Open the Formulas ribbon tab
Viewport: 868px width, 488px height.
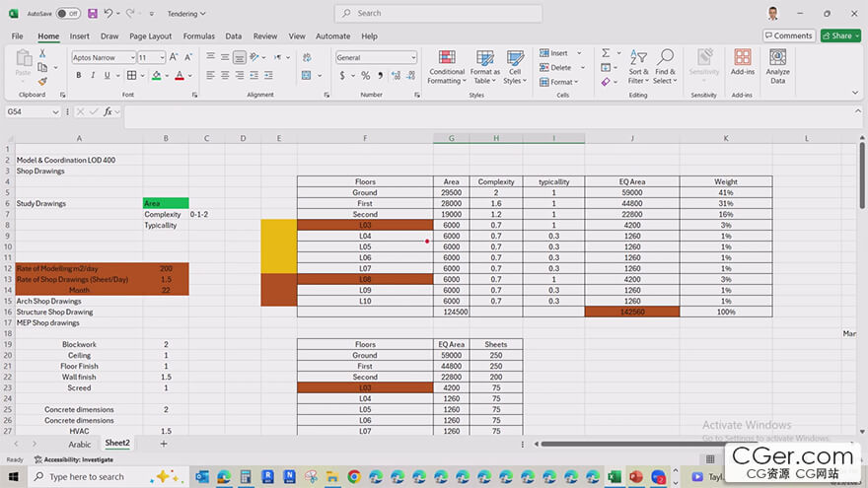[x=198, y=36]
